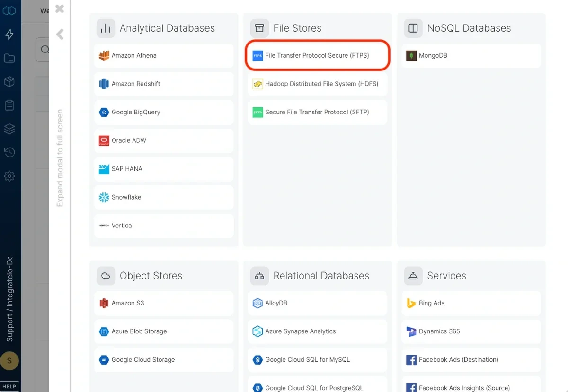Click Expand modal to full screen label
Viewport: 568px width, 392px height.
pyautogui.click(x=60, y=158)
